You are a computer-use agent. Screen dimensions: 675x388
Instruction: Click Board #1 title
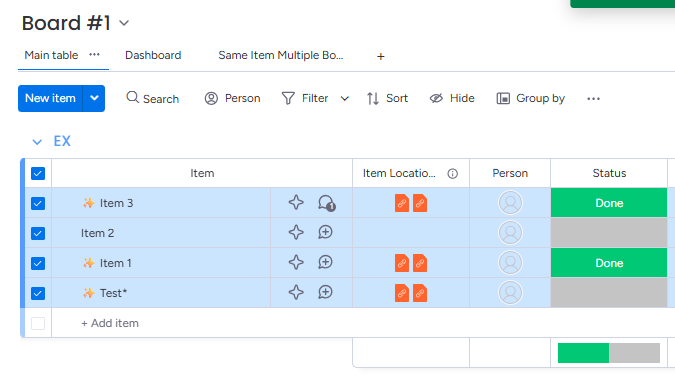point(66,23)
